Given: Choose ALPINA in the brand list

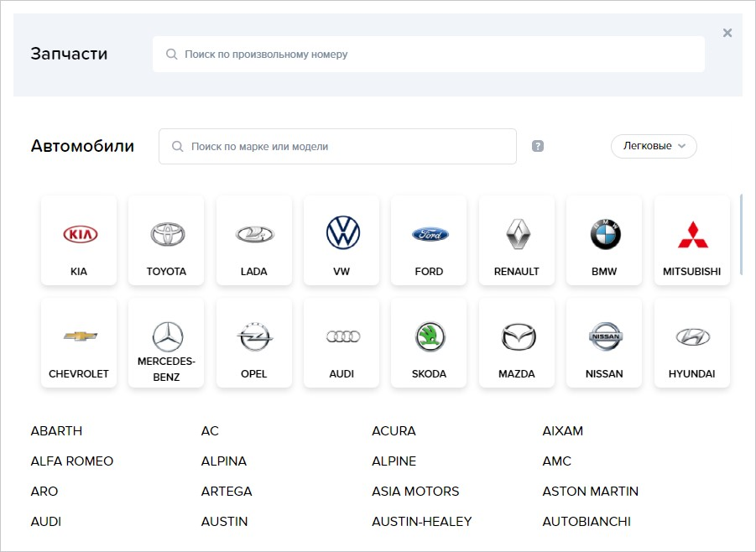Looking at the screenshot, I should click(x=224, y=461).
